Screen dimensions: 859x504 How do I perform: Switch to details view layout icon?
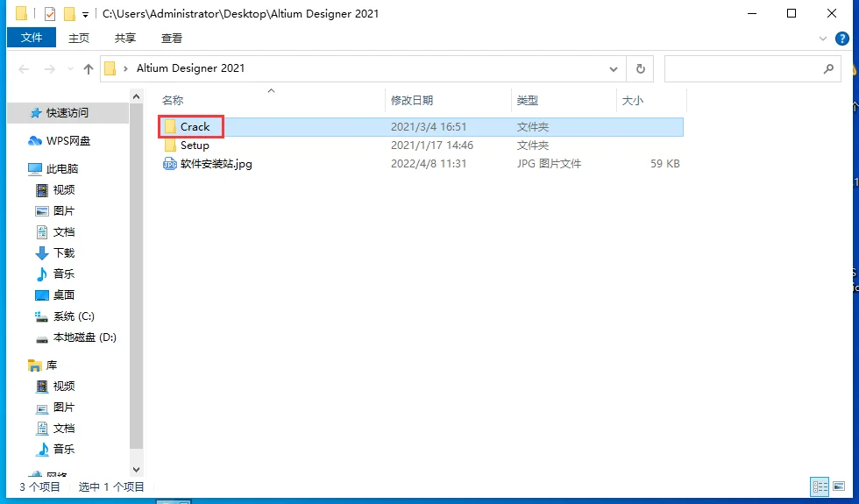click(x=820, y=486)
